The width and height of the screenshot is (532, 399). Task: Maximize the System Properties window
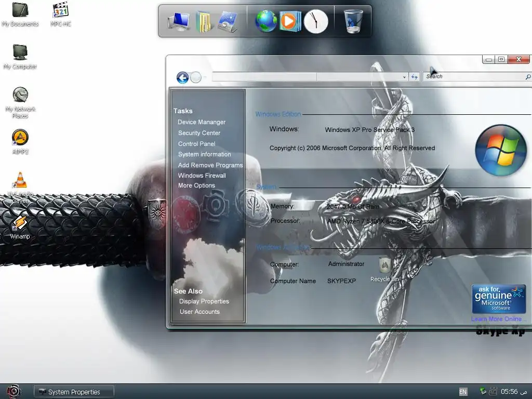pos(501,59)
